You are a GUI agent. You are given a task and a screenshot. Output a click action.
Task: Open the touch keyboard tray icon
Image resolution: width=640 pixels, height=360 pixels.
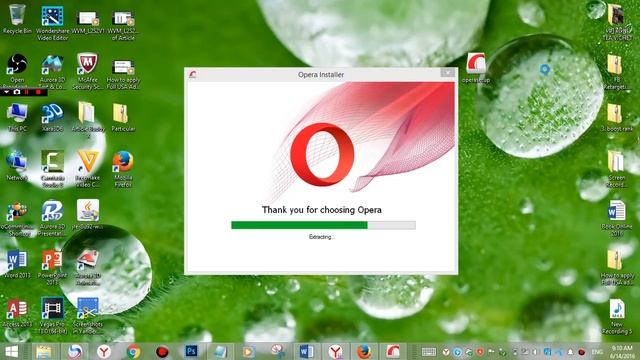pos(429,352)
